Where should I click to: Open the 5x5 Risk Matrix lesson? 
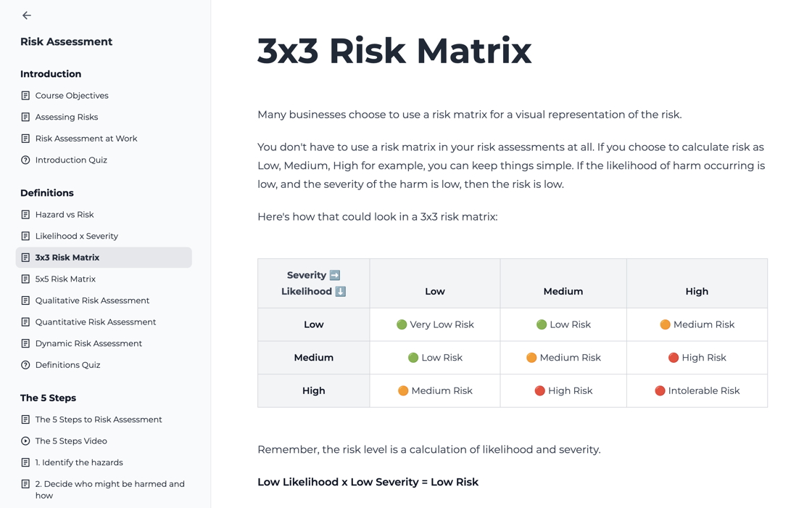[x=65, y=279]
